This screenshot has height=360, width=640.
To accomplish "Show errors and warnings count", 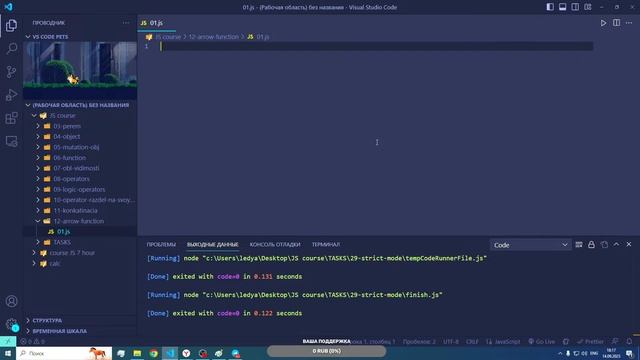I will click(x=33, y=342).
